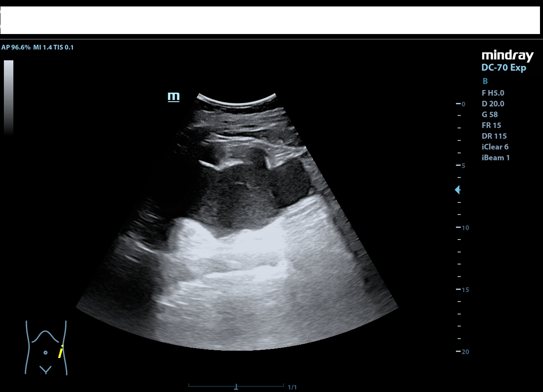The image size is (543, 392).
Task: Click the 1/1 frame counter
Action: [292, 387]
